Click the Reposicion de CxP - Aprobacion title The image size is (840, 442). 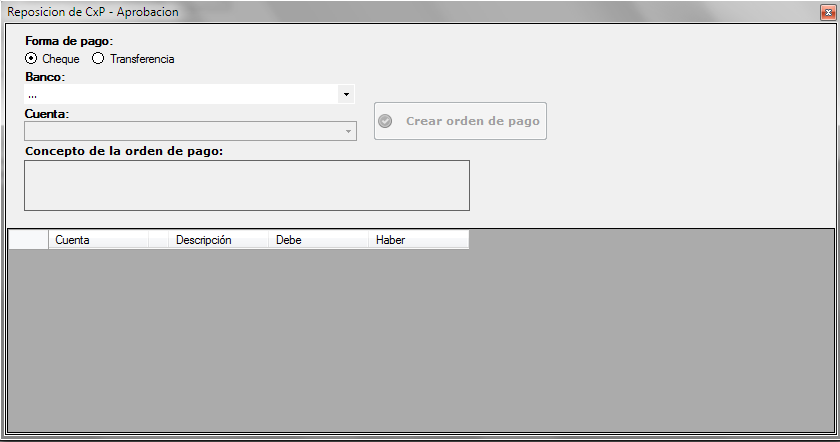[x=93, y=12]
